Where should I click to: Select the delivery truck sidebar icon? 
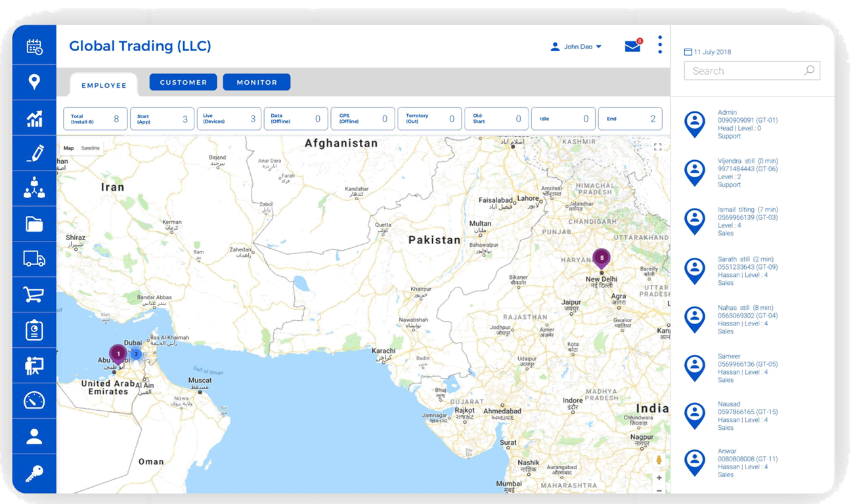(x=34, y=259)
